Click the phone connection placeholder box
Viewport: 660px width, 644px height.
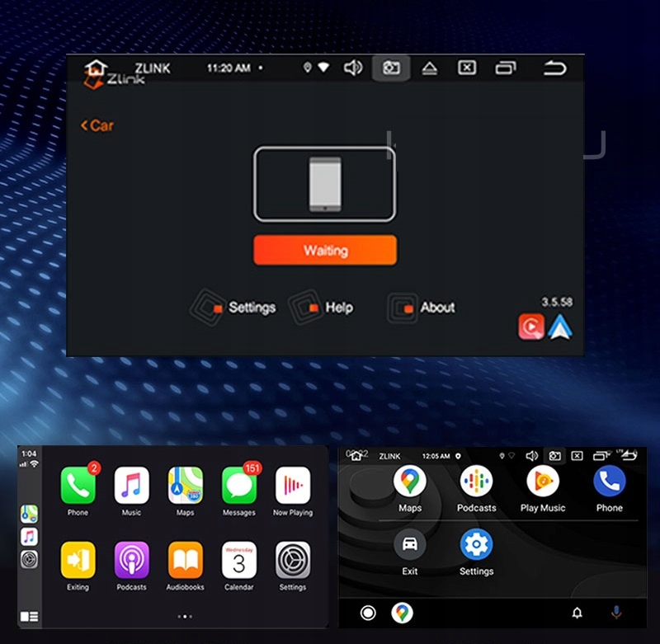tap(324, 184)
